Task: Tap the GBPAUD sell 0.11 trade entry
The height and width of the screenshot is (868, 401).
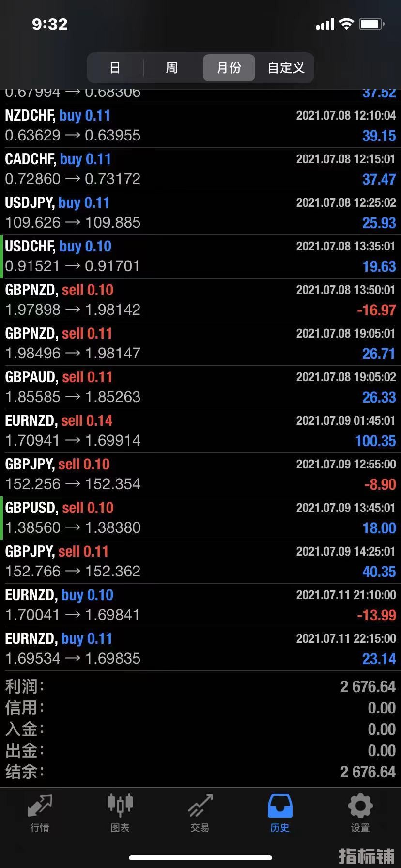Action: (200, 387)
